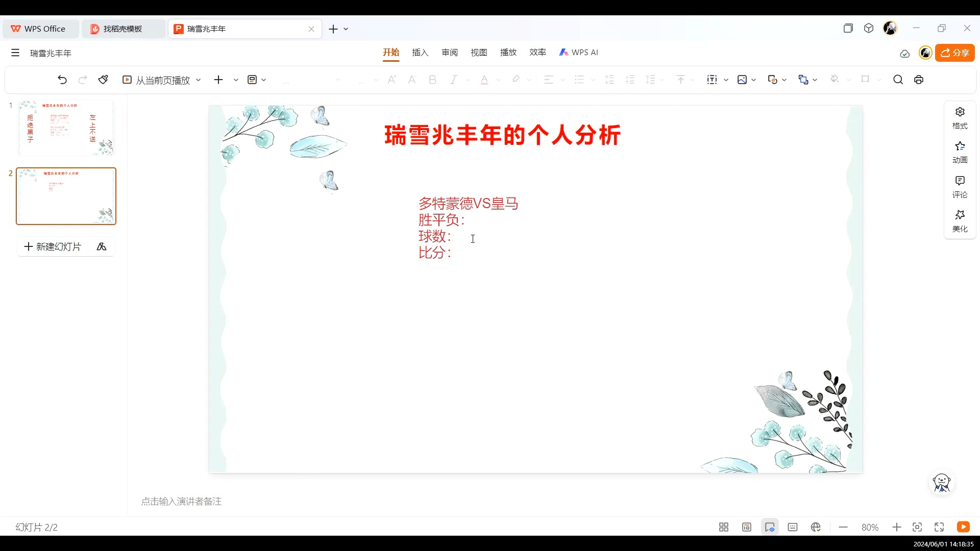Image resolution: width=980 pixels, height=551 pixels.
Task: Click the fullscreen expand icon
Action: click(939, 527)
